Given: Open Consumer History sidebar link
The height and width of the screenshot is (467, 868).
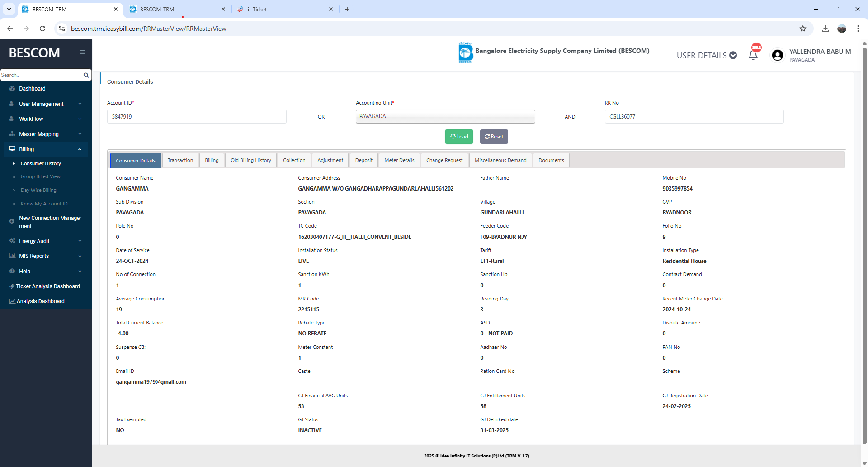Looking at the screenshot, I should click(41, 163).
